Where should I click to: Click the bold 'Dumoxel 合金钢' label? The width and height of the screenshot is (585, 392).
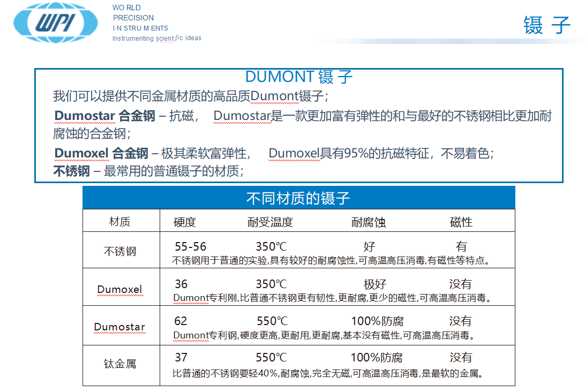101,153
